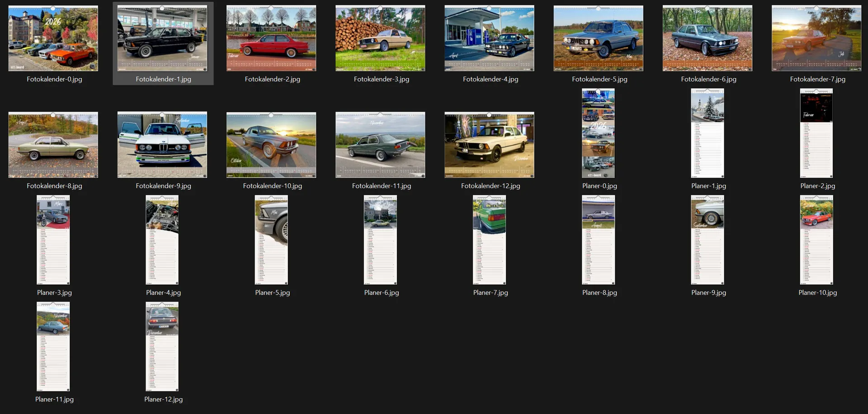This screenshot has width=868, height=414.
Task: Open the gas station image Fotokalender-4.jpg
Action: coord(489,38)
